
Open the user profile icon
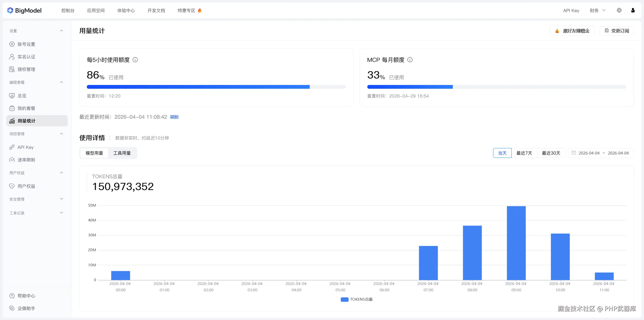point(633,10)
